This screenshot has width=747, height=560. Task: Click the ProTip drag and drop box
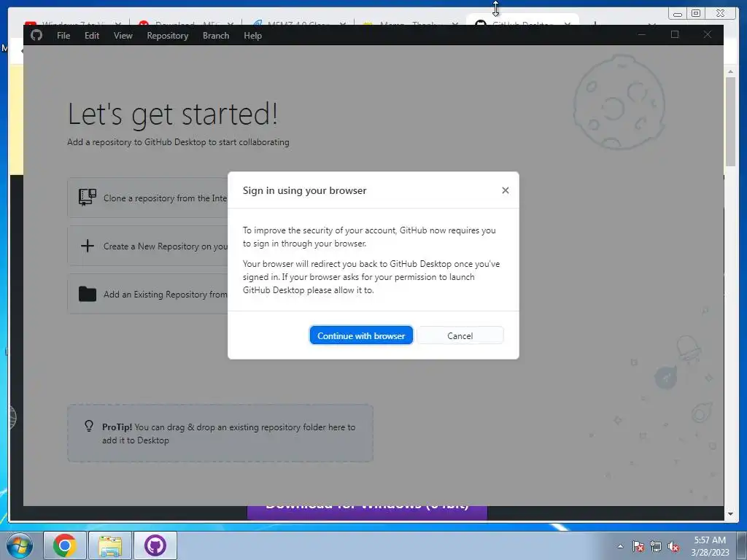click(220, 433)
